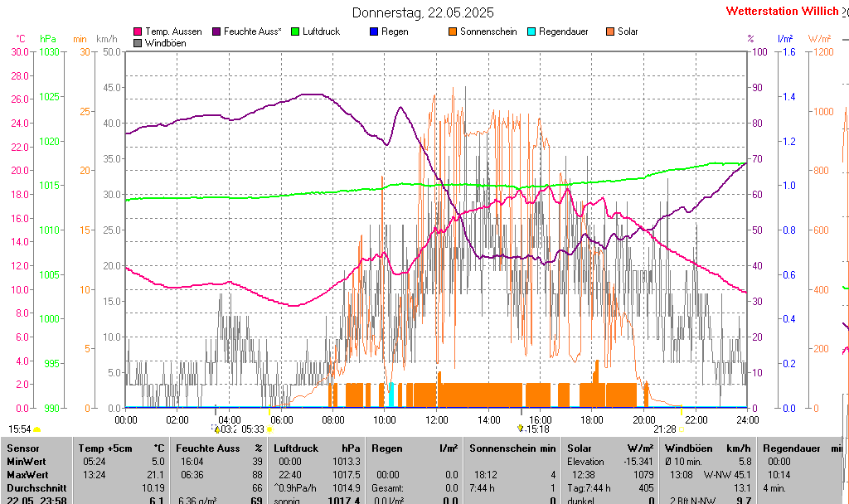Click the Durchschnitt row label
This screenshot has width=849, height=504.
pyautogui.click(x=36, y=487)
